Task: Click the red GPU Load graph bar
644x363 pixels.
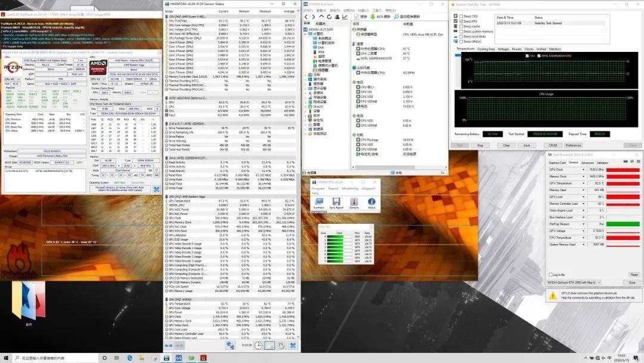Action: click(x=623, y=196)
